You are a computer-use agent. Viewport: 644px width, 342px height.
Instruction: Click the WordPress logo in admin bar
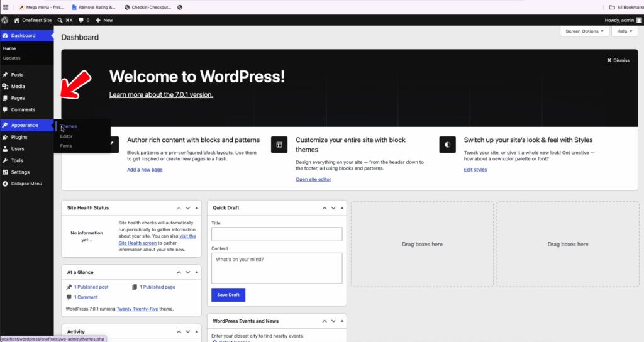coord(5,20)
